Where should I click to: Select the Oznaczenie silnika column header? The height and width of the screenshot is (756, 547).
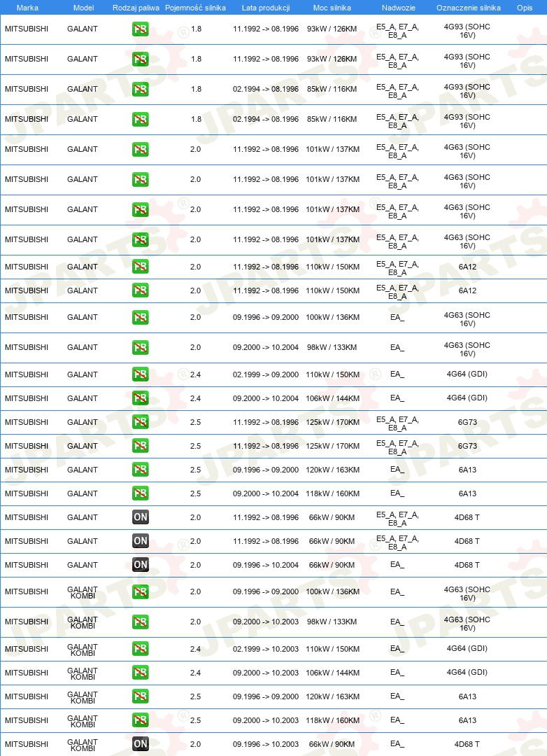pyautogui.click(x=469, y=8)
